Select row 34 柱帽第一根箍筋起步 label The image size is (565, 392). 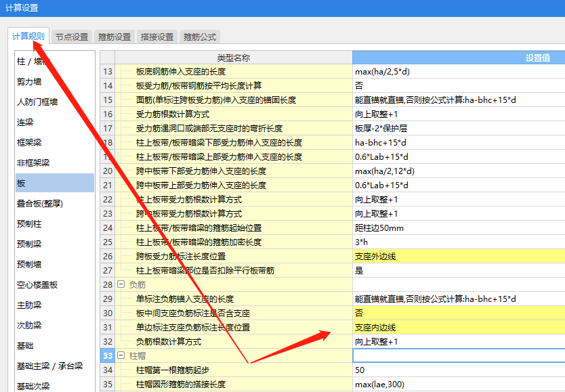(x=173, y=370)
